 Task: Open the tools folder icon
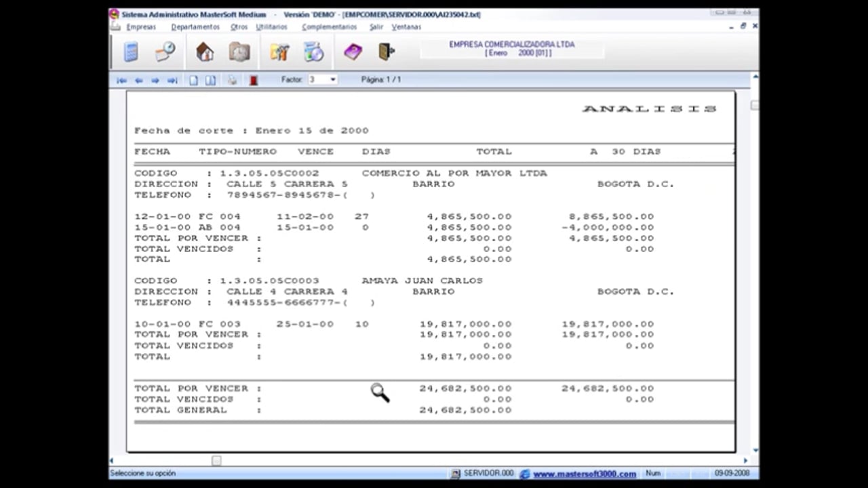tap(279, 52)
